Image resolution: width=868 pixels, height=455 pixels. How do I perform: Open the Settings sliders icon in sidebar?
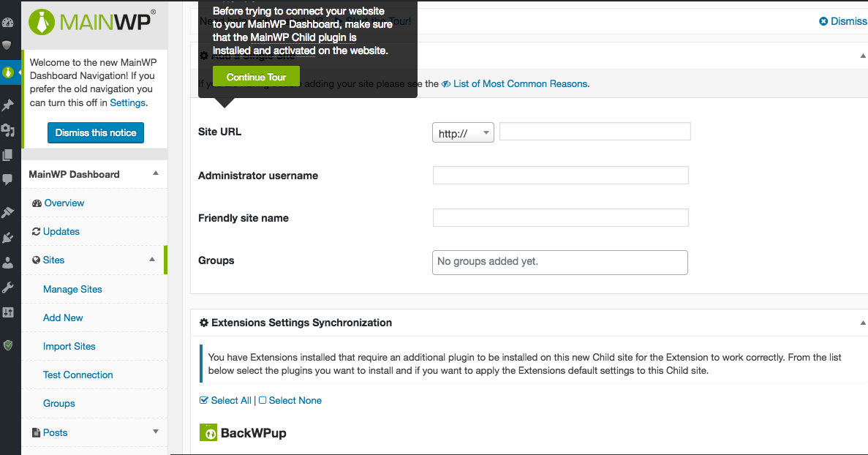coord(8,312)
